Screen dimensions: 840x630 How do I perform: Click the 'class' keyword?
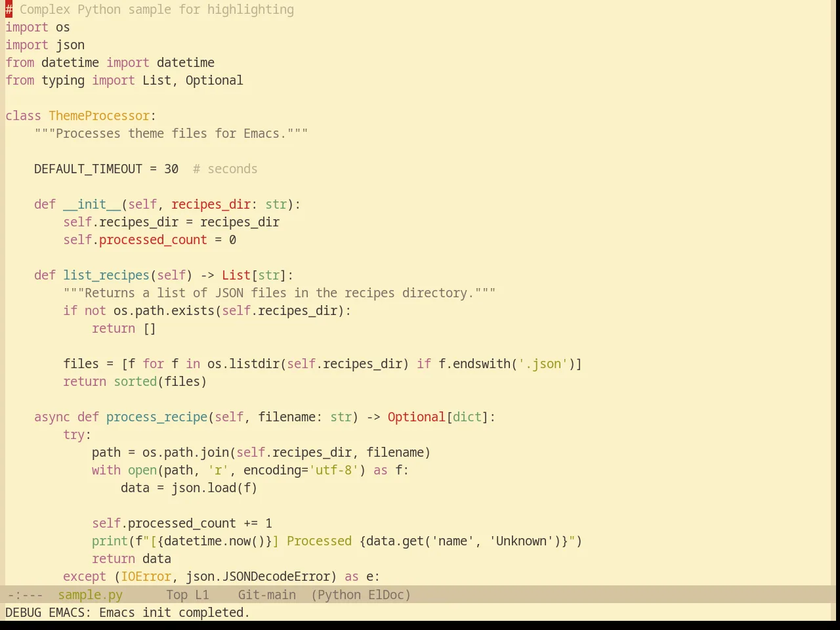(x=23, y=115)
